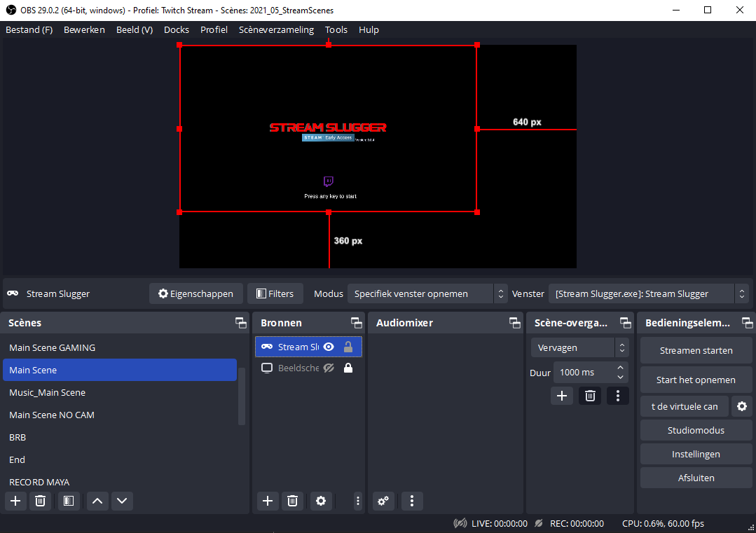The height and width of the screenshot is (533, 756).
Task: Click the streaming status icon beside LIVE
Action: pyautogui.click(x=460, y=523)
